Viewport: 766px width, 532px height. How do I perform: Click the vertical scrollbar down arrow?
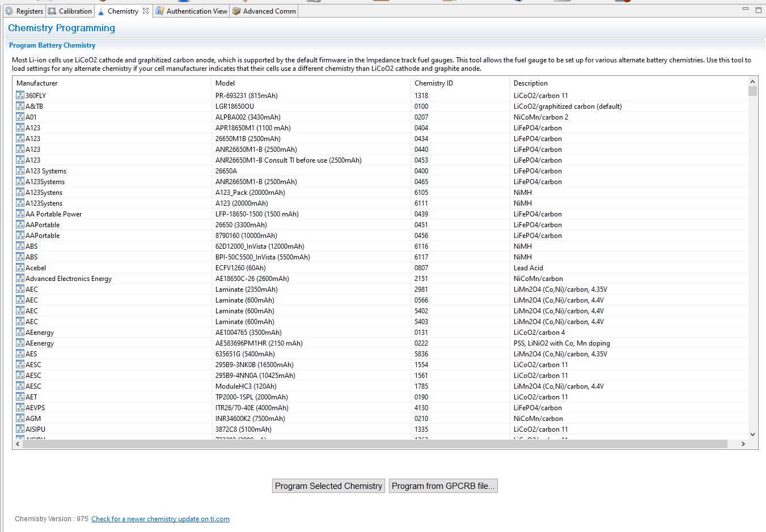752,434
